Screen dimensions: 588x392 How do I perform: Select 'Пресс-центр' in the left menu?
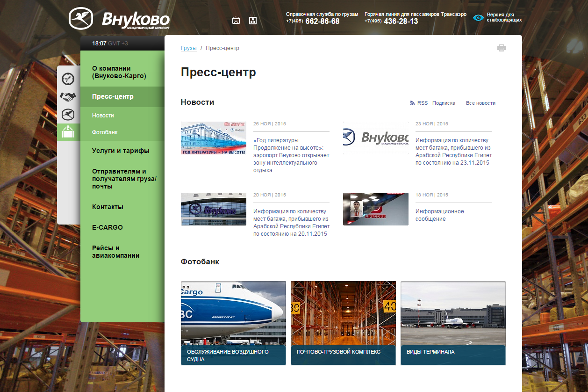click(122, 97)
